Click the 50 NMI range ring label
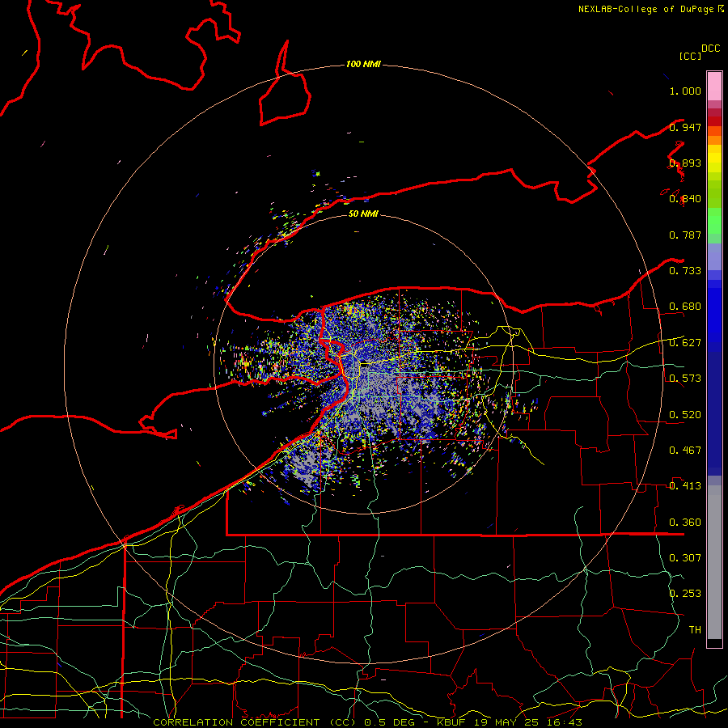Image resolution: width=728 pixels, height=728 pixels. pos(363,214)
